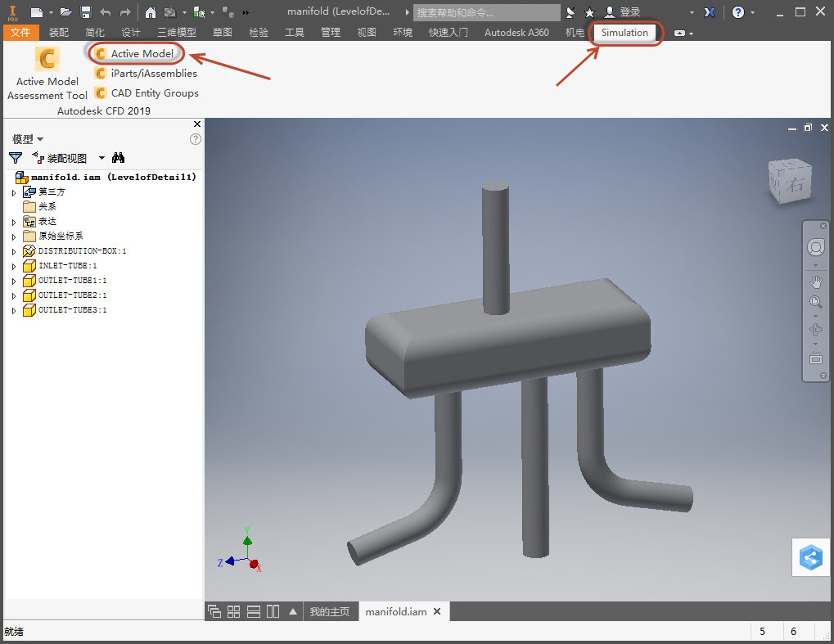Expand DISTRIBUTION-BOX:1 node
834x644 pixels.
(x=14, y=251)
